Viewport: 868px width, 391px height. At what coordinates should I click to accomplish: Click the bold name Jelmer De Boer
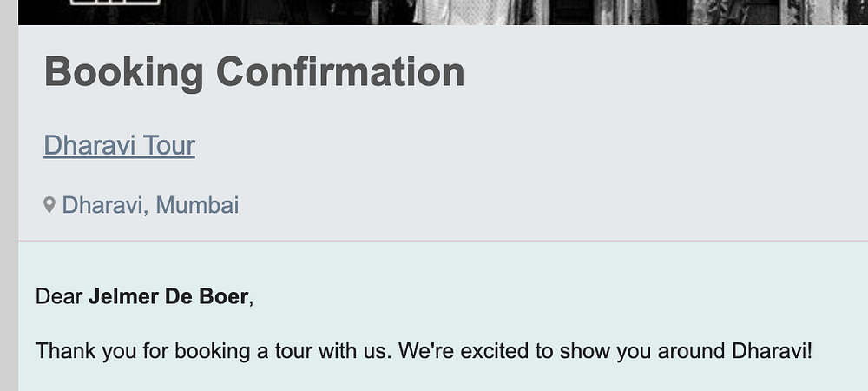point(168,296)
